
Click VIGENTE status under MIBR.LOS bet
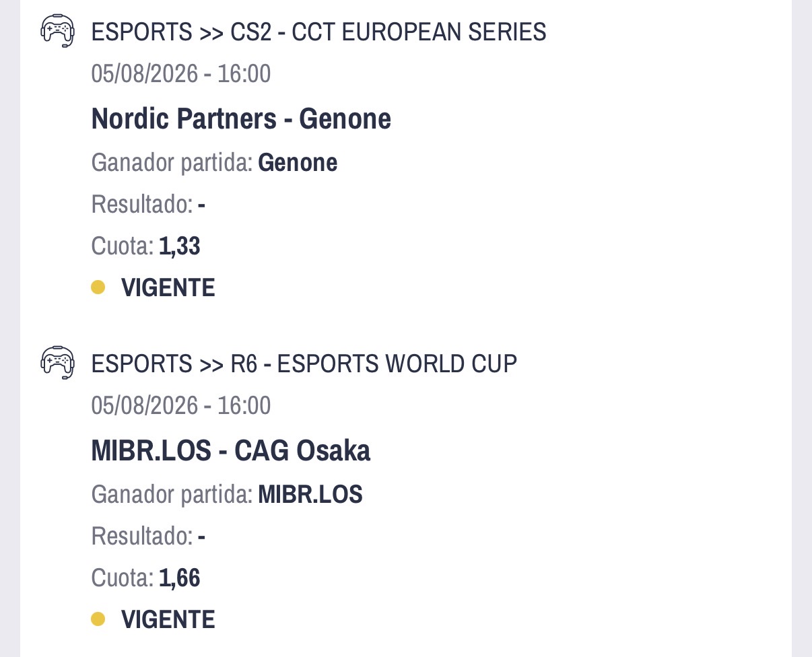(x=168, y=619)
